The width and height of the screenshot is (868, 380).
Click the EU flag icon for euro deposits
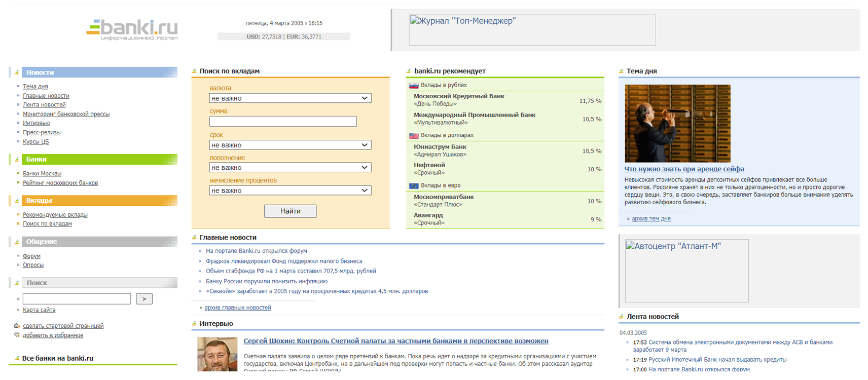point(414,186)
